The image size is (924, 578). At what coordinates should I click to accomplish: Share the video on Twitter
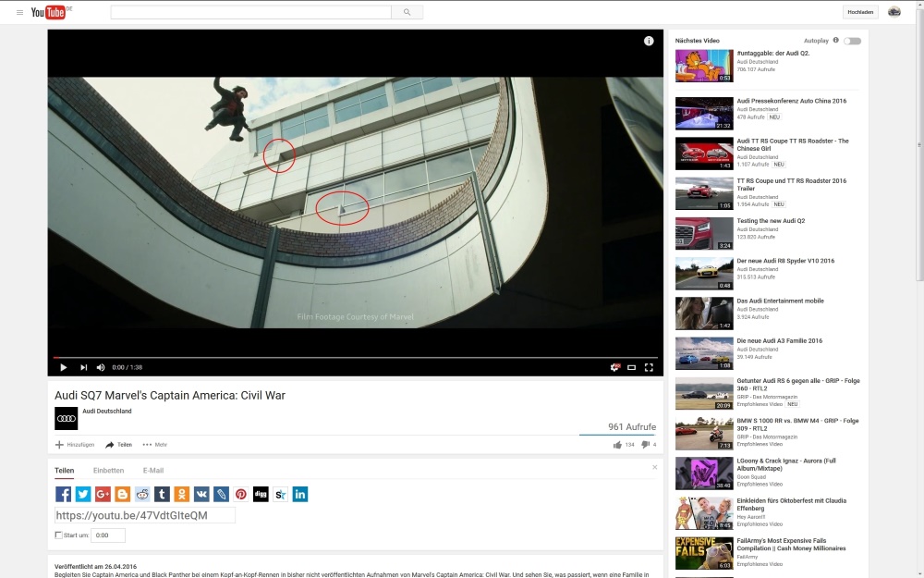[x=83, y=494]
